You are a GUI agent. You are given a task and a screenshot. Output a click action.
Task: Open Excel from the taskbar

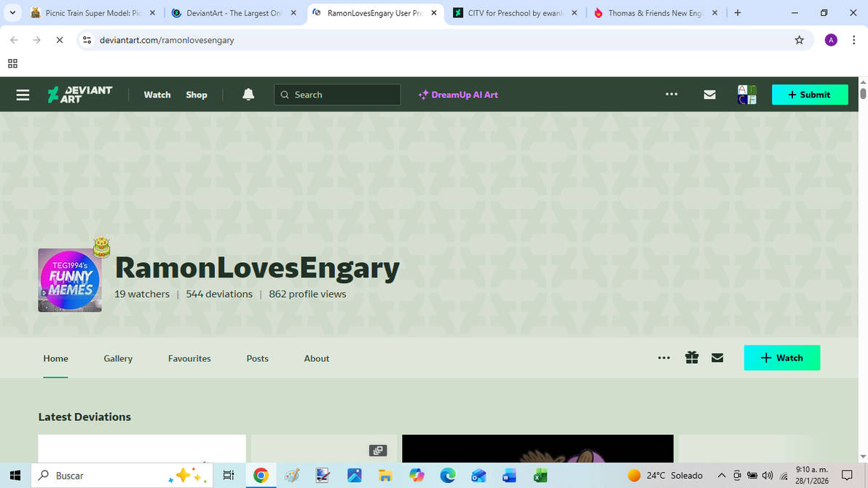[x=540, y=475]
